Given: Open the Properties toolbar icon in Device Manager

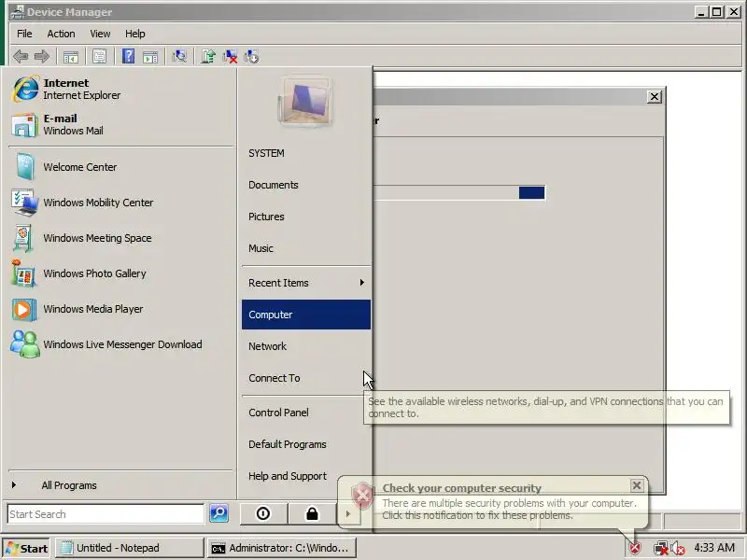Looking at the screenshot, I should coord(99,57).
